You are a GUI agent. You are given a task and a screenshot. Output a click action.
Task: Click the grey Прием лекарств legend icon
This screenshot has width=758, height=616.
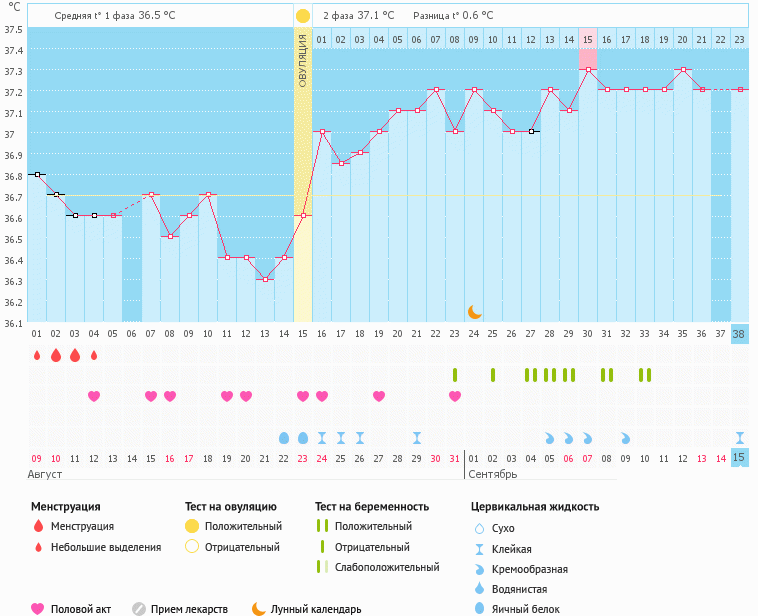pos(139,608)
